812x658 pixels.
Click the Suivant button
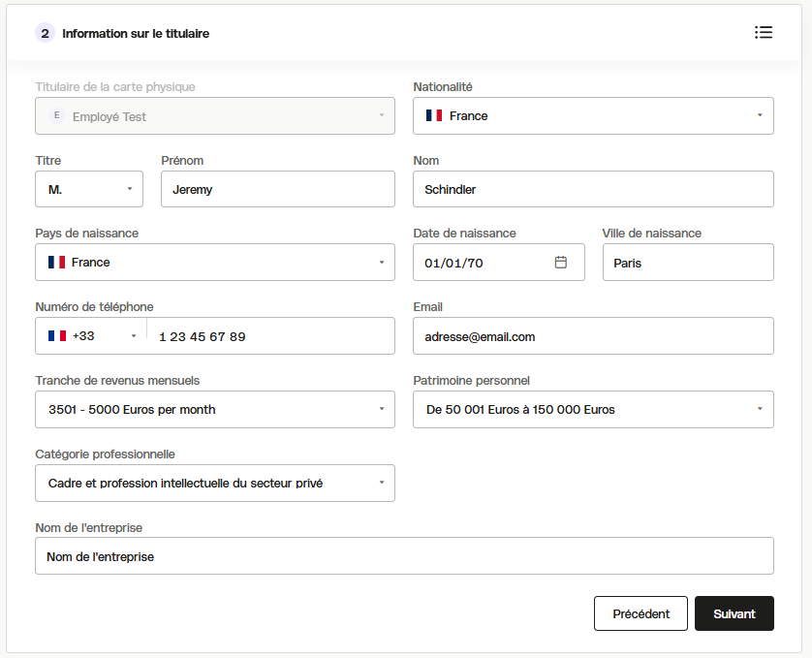pyautogui.click(x=734, y=613)
